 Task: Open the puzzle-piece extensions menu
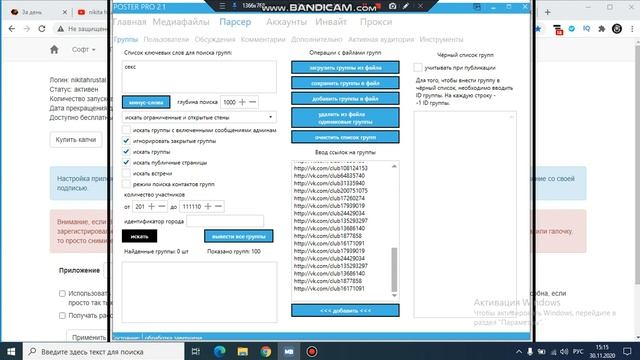(602, 29)
